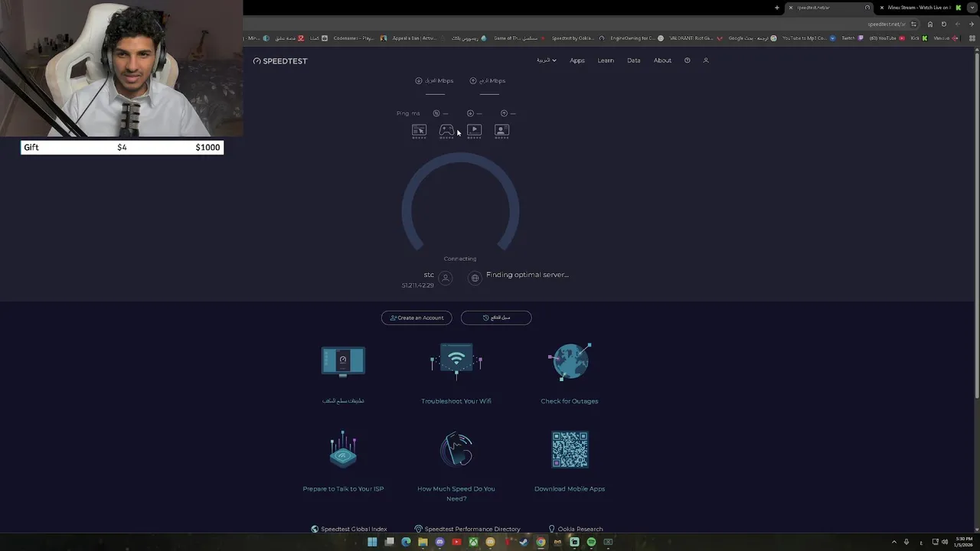The image size is (980, 551).
Task: Open the Windows Start menu
Action: [372, 542]
